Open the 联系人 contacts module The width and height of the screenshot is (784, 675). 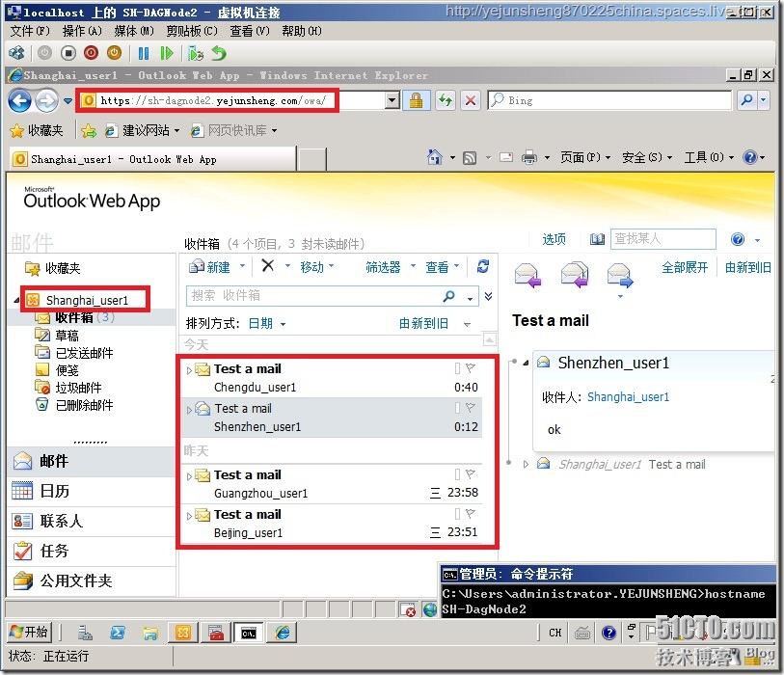(x=92, y=521)
